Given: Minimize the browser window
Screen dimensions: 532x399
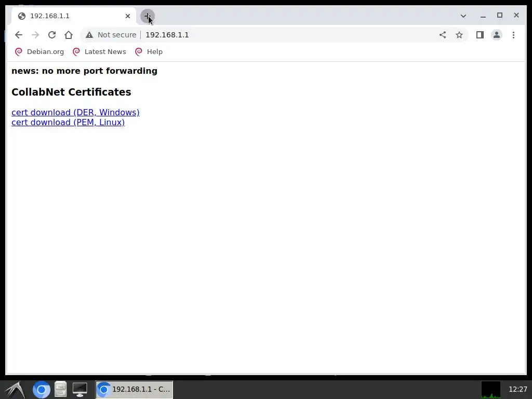Looking at the screenshot, I should tap(483, 16).
